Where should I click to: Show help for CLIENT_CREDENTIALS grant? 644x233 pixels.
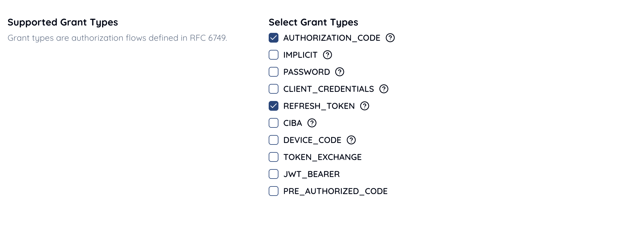[x=384, y=89]
